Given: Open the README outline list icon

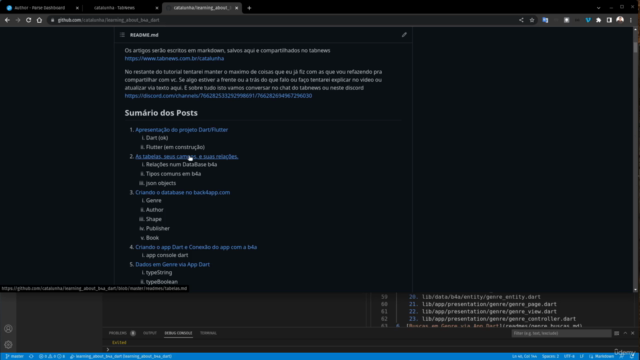Looking at the screenshot, I should pyautogui.click(x=122, y=35).
